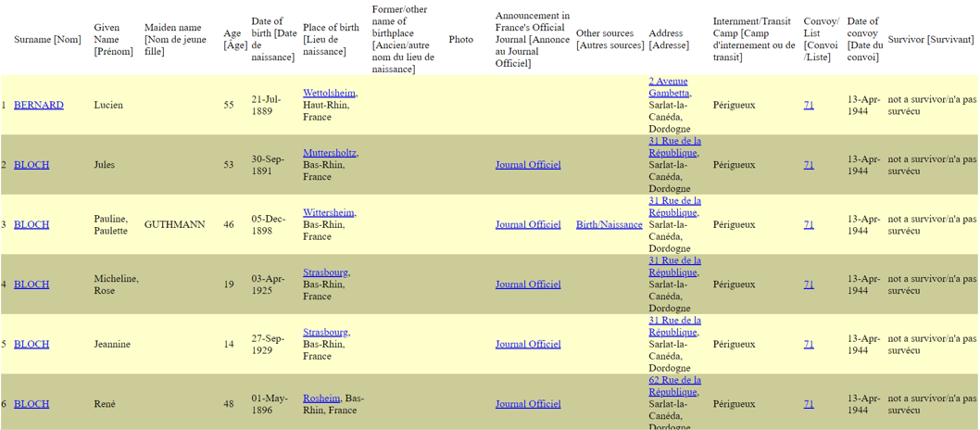
Task: Open convoy 71 link in Lucien Bernard's row
Action: (x=809, y=105)
